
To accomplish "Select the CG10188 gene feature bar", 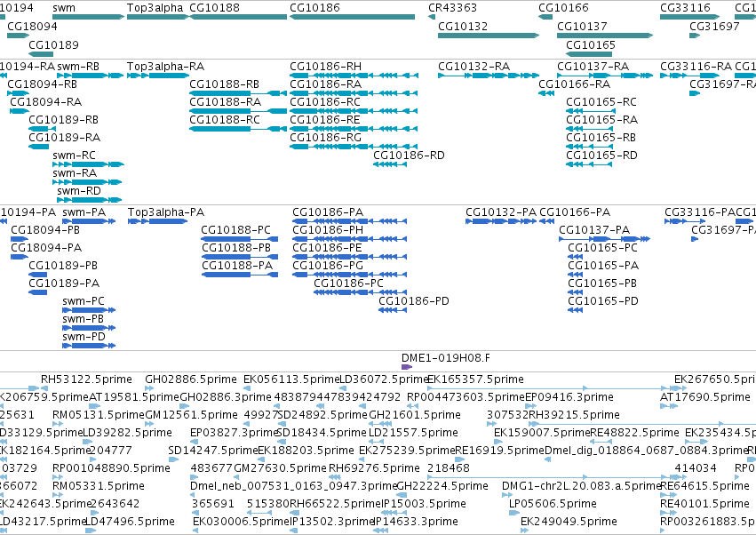I will click(238, 17).
